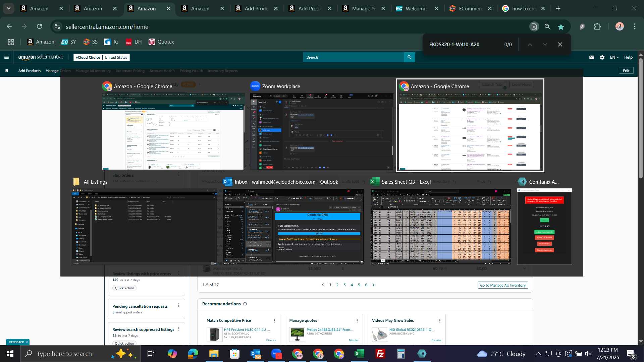
Task: Click the Windows taskbar search box
Action: click(x=80, y=354)
